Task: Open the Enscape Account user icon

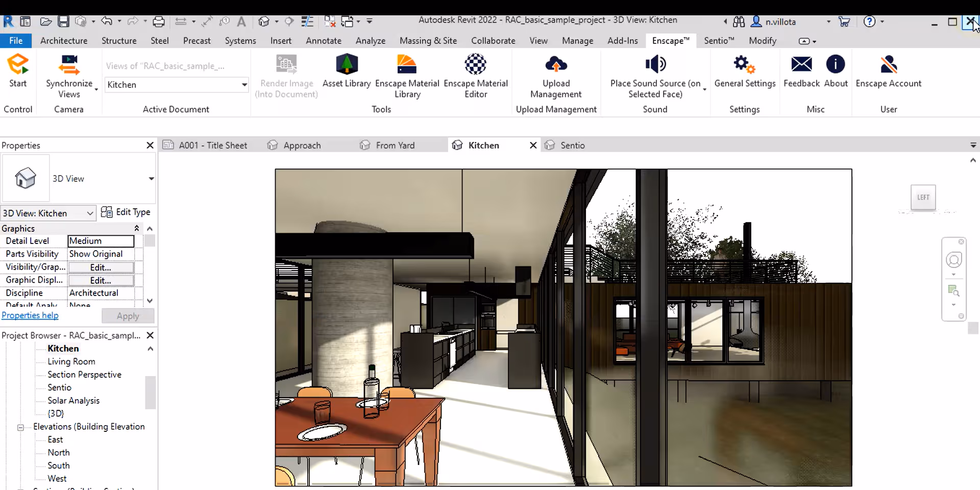Action: coord(888,65)
